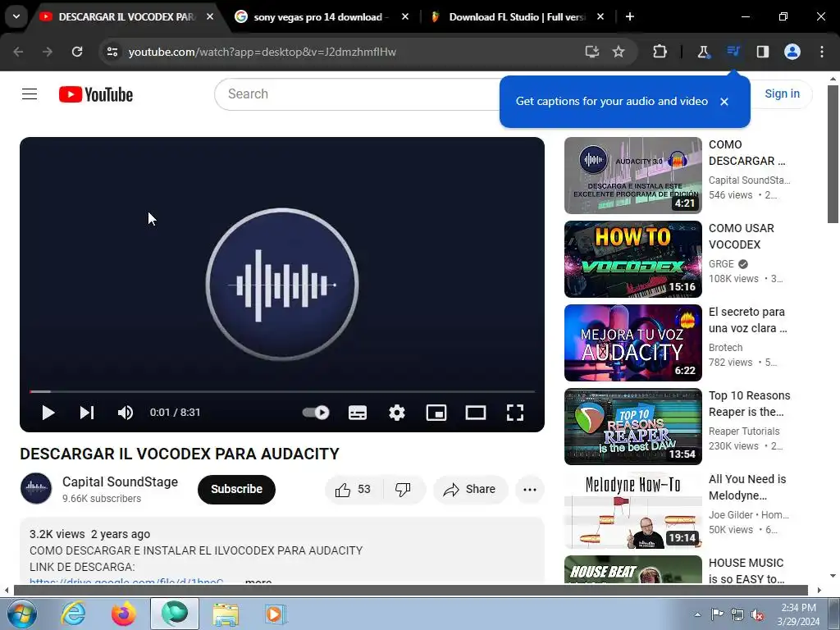Screen dimensions: 840x630
Task: Switch to sony vegas pro 14 download tab
Action: [x=322, y=16]
